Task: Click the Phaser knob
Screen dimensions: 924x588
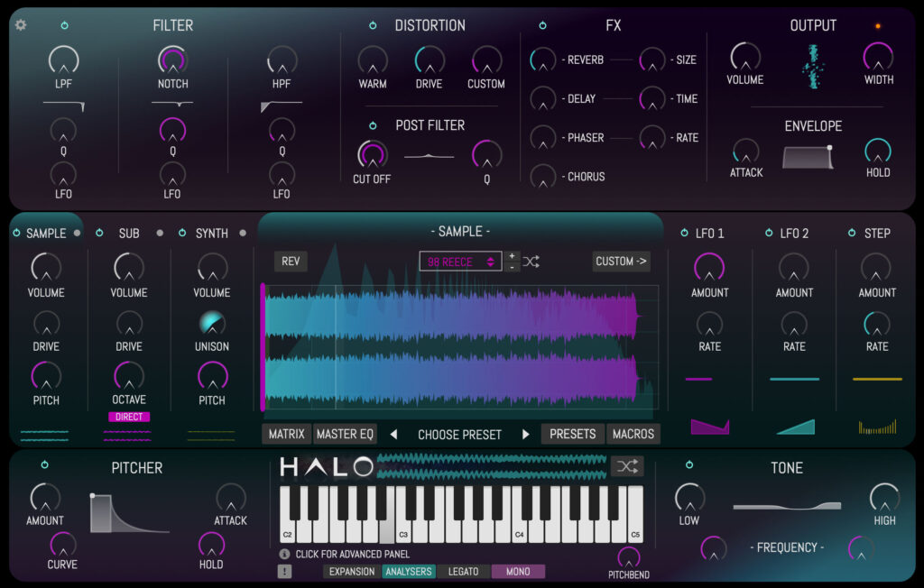Action: pyautogui.click(x=542, y=138)
